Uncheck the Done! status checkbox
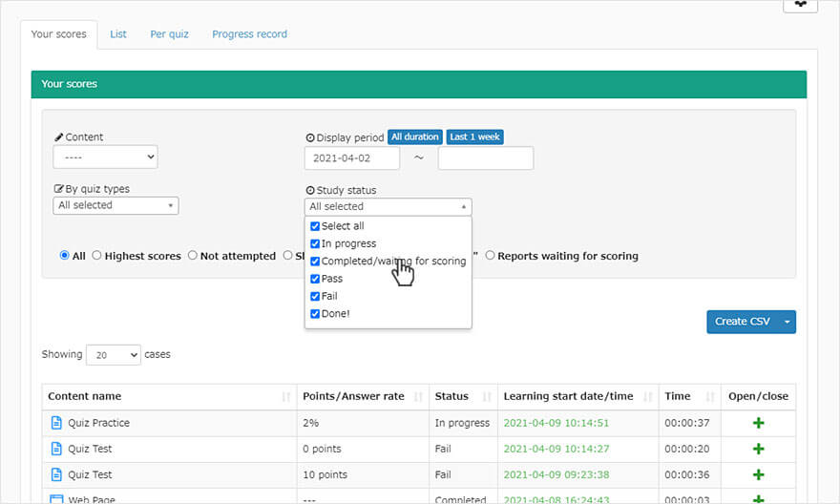This screenshot has height=504, width=840. click(315, 313)
